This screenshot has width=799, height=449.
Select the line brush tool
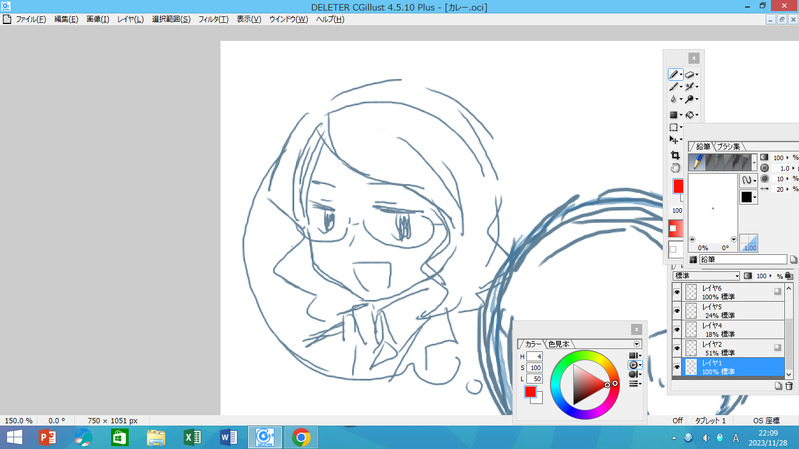click(674, 87)
